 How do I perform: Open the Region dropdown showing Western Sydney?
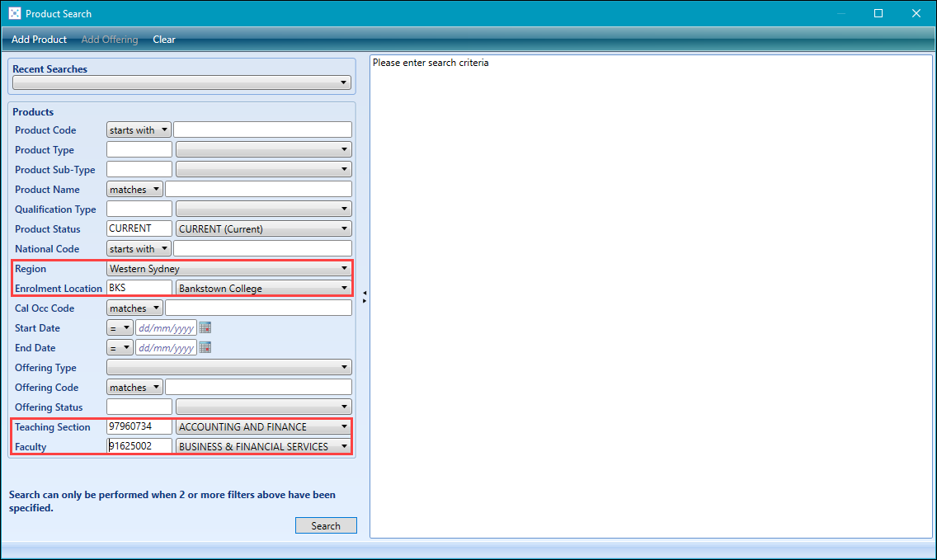(x=228, y=268)
